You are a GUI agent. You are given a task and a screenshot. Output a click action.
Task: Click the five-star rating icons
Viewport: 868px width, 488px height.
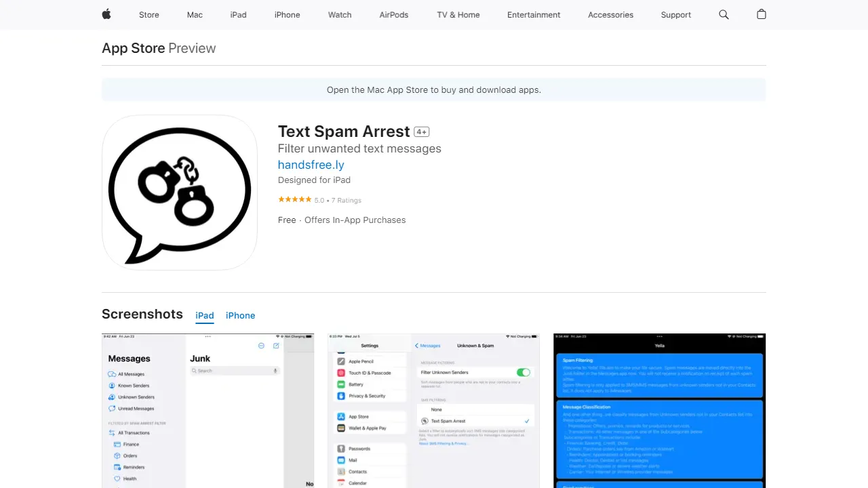coord(295,200)
